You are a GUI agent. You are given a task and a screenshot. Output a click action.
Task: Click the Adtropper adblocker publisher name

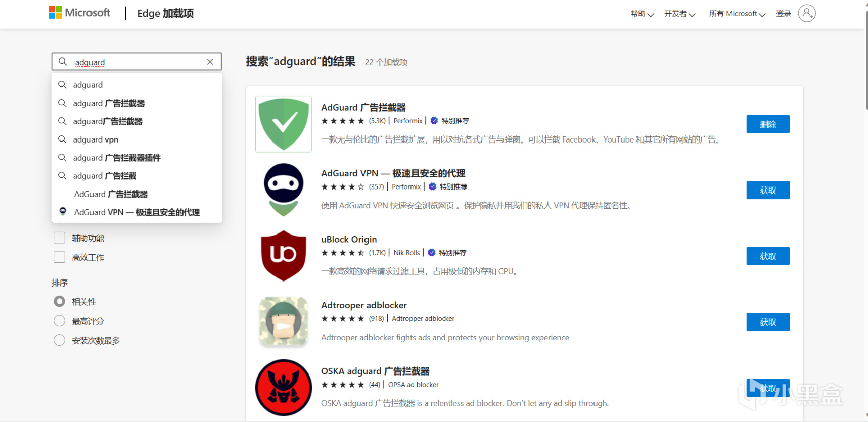click(x=423, y=319)
